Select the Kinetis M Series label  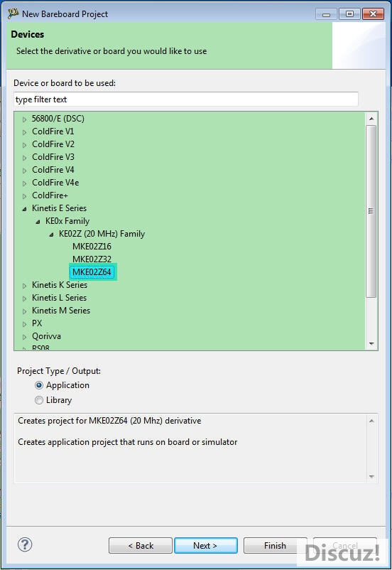(61, 311)
